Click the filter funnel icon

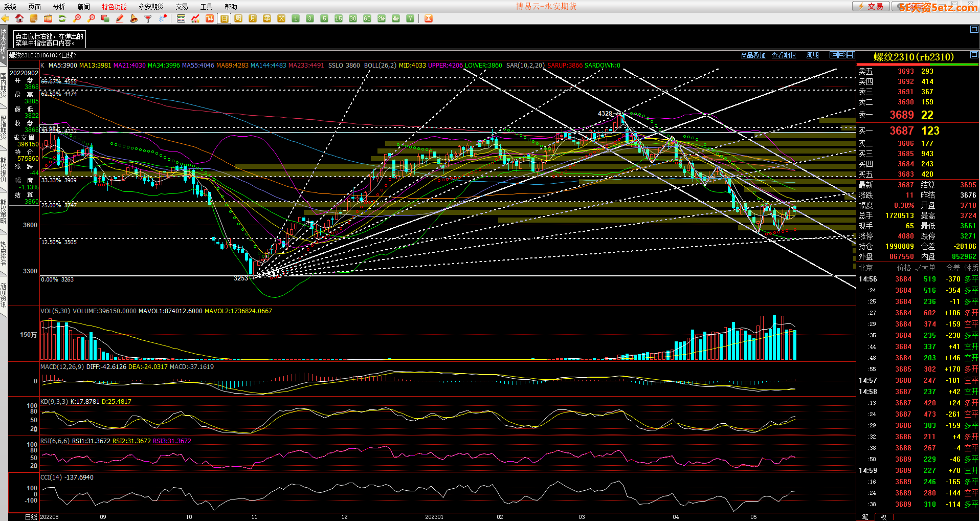coord(148,18)
